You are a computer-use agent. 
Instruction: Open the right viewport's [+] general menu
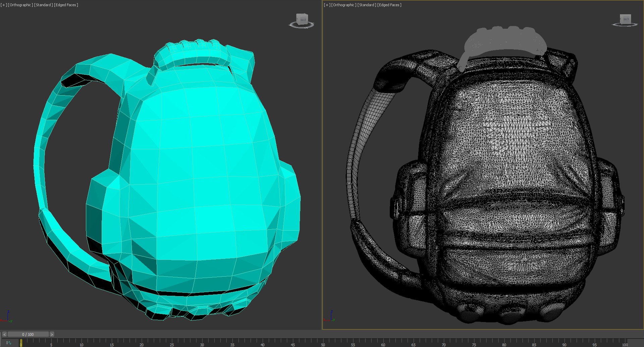click(327, 5)
